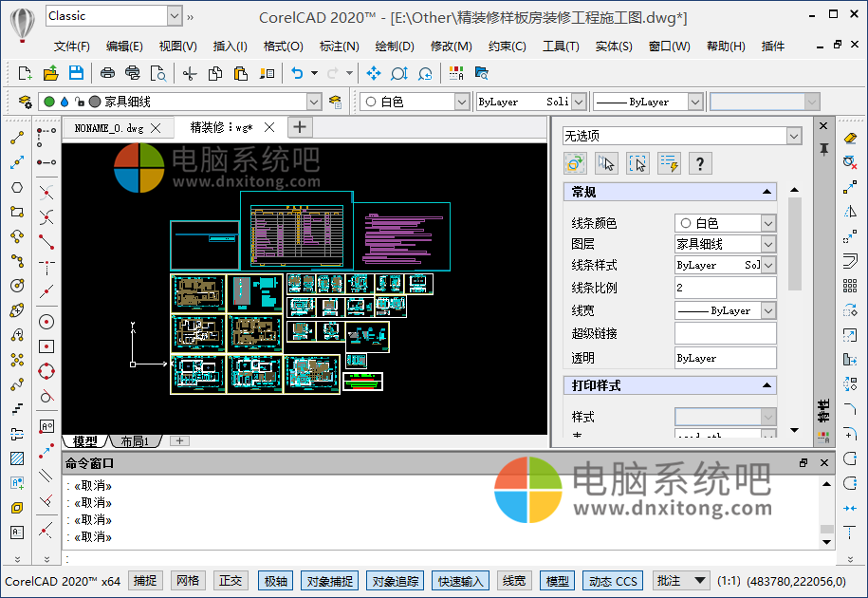Image resolution: width=868 pixels, height=598 pixels.
Task: Collapse the 常规 section
Action: click(x=766, y=192)
